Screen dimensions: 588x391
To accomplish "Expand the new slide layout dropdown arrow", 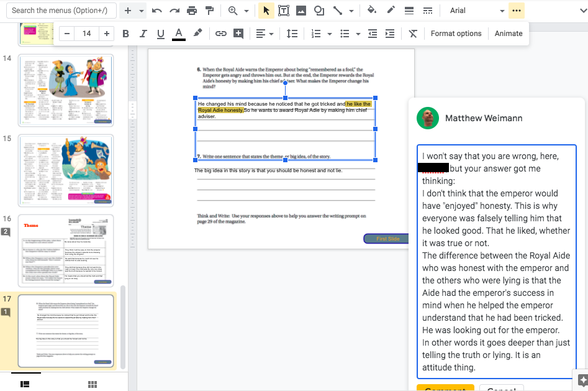I will pos(142,11).
